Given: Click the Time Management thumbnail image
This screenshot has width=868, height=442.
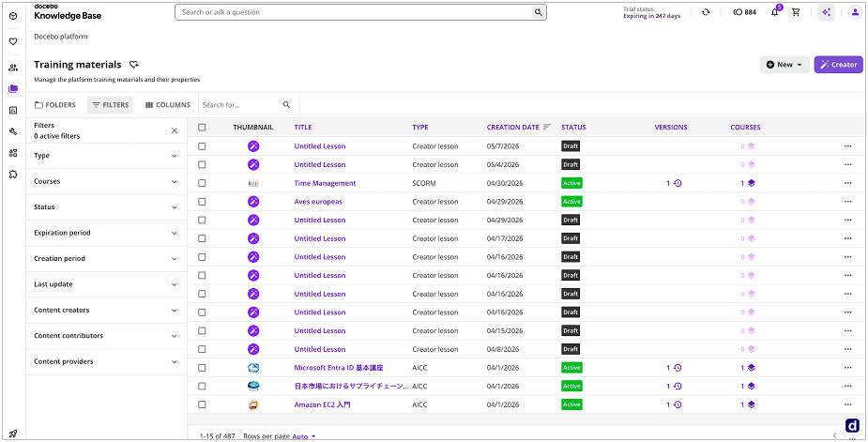Looking at the screenshot, I should (x=253, y=183).
